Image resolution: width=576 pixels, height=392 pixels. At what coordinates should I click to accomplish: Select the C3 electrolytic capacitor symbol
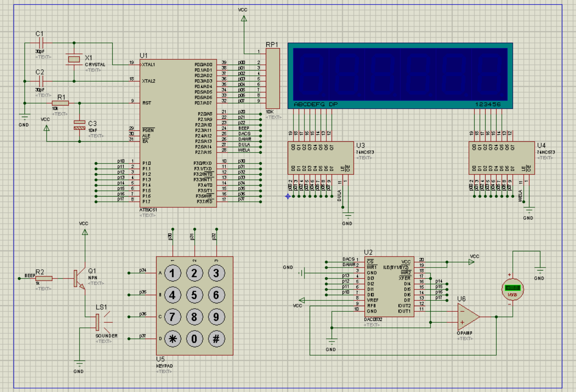tap(79, 125)
